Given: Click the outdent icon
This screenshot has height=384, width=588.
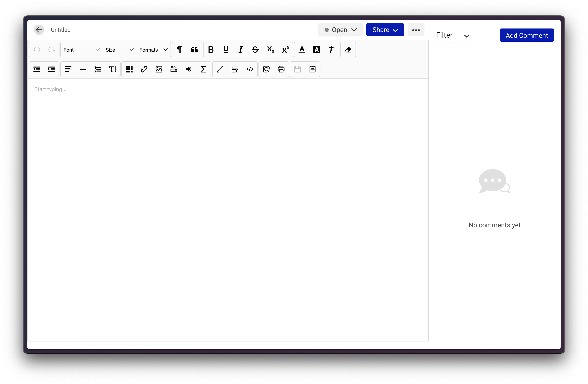Looking at the screenshot, I should coord(37,69).
